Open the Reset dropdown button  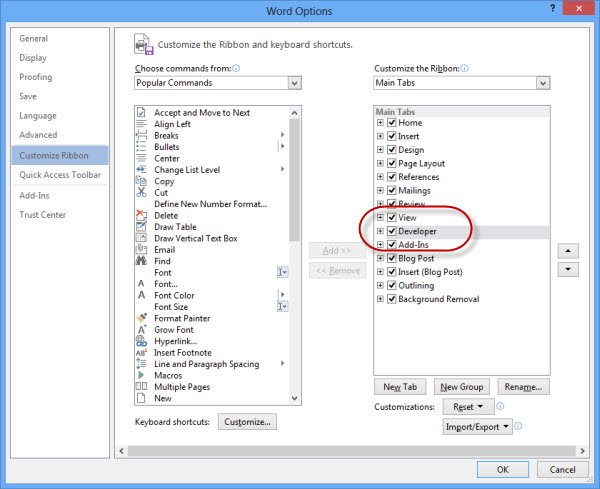point(468,407)
